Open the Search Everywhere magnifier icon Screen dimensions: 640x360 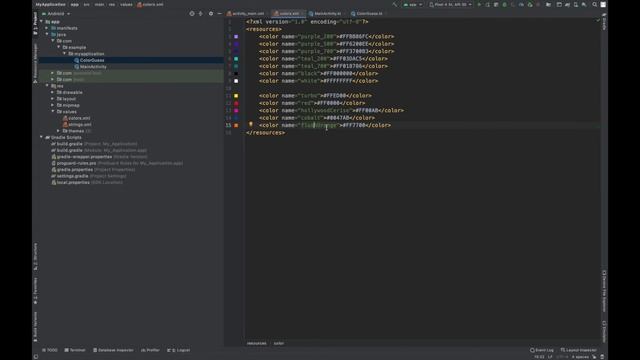tap(595, 4)
